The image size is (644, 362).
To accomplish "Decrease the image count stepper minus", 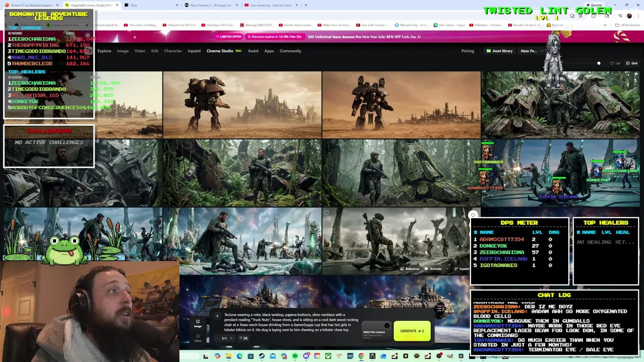I will (x=217, y=338).
